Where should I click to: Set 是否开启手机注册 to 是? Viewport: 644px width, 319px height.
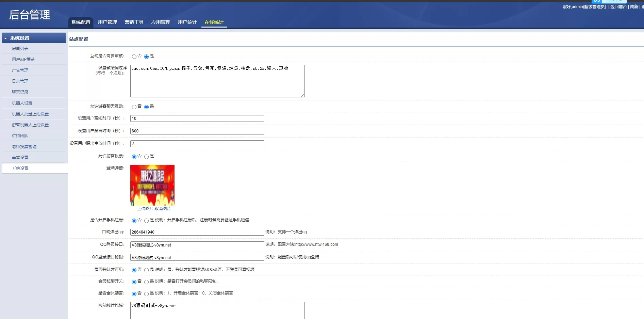pyautogui.click(x=146, y=221)
